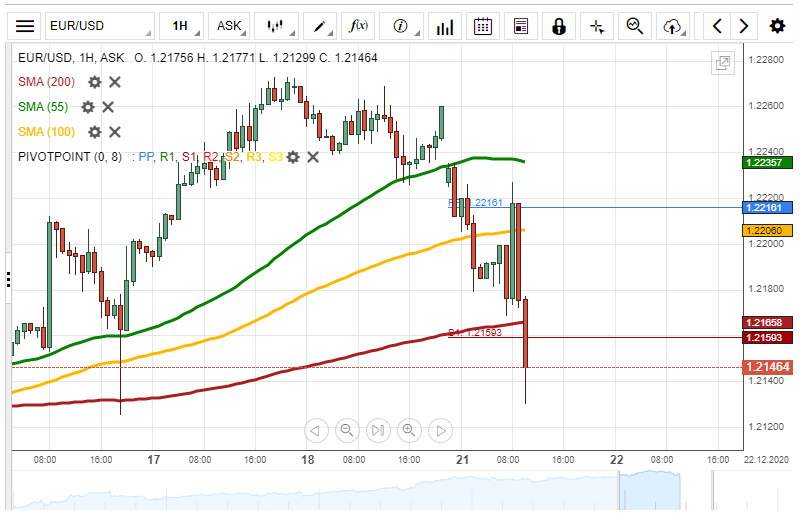Zoom out using the minus magnifier
The height and width of the screenshot is (514, 800).
point(347,431)
